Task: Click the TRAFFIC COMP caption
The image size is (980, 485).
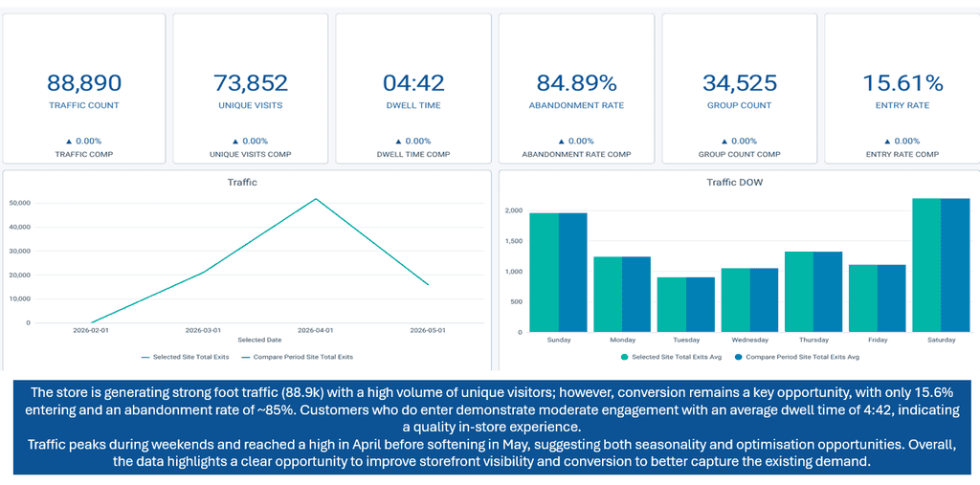Action: (84, 154)
